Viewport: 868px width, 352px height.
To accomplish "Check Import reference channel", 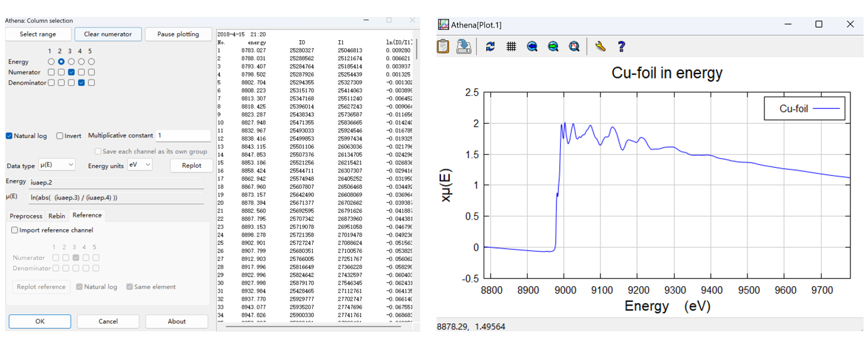I will pyautogui.click(x=14, y=230).
